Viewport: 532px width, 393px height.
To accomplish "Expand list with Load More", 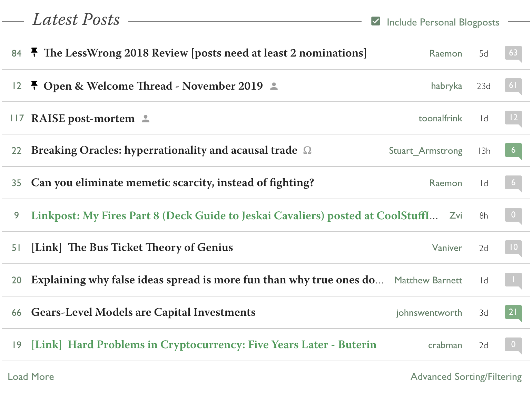I will pos(31,376).
